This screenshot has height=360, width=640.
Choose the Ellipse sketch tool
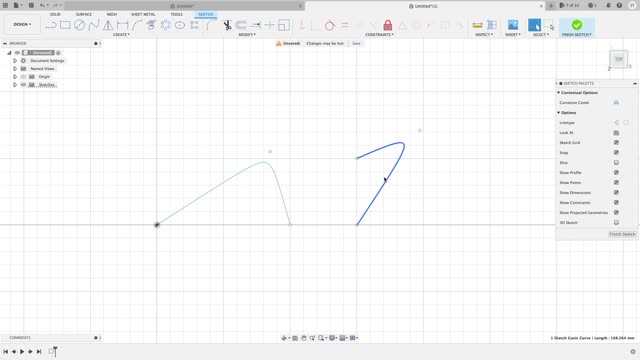(180, 25)
